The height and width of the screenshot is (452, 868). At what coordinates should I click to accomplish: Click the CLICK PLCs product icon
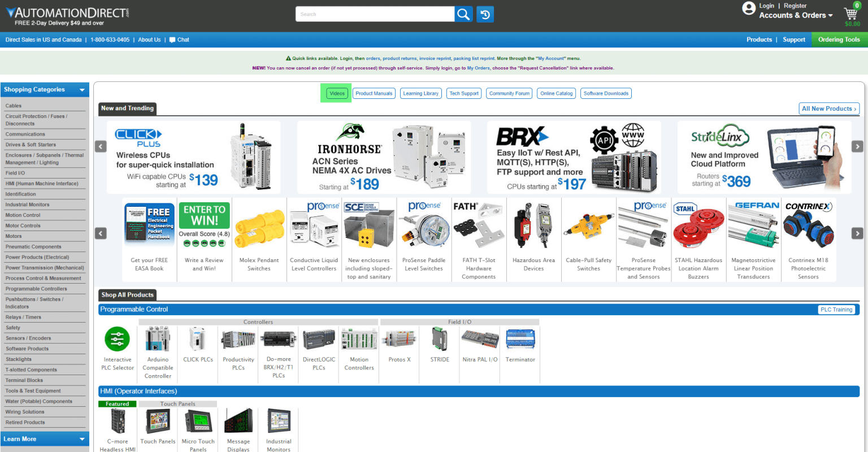point(198,339)
